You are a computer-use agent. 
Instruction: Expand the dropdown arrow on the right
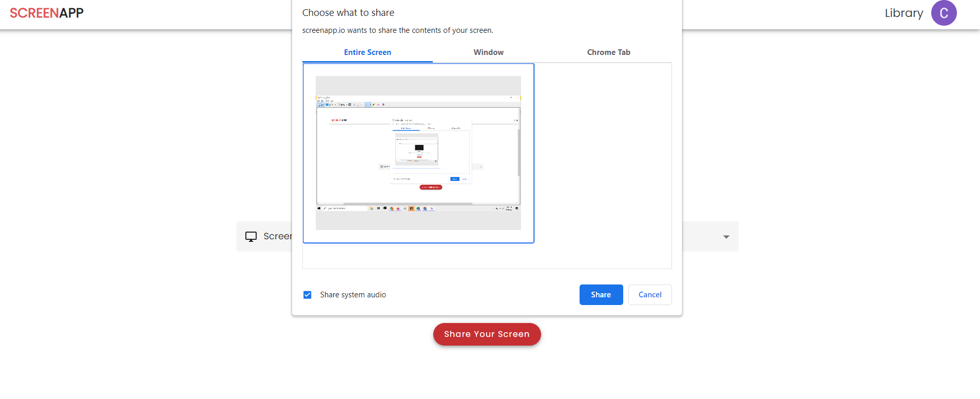726,237
